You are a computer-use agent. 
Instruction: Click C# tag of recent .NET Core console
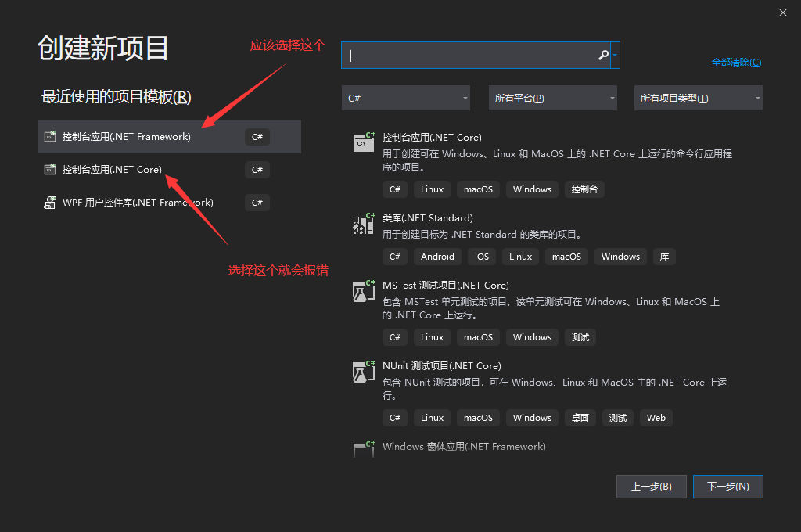[x=257, y=170]
